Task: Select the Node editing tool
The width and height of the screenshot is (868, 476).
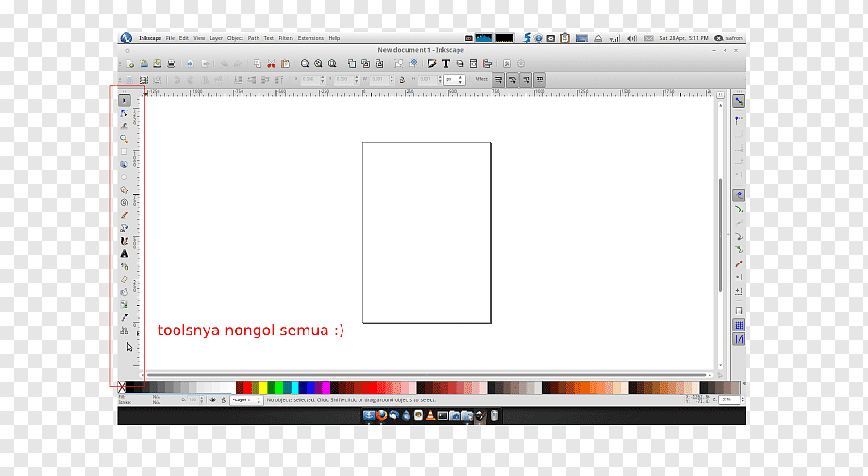Action: pos(124,113)
